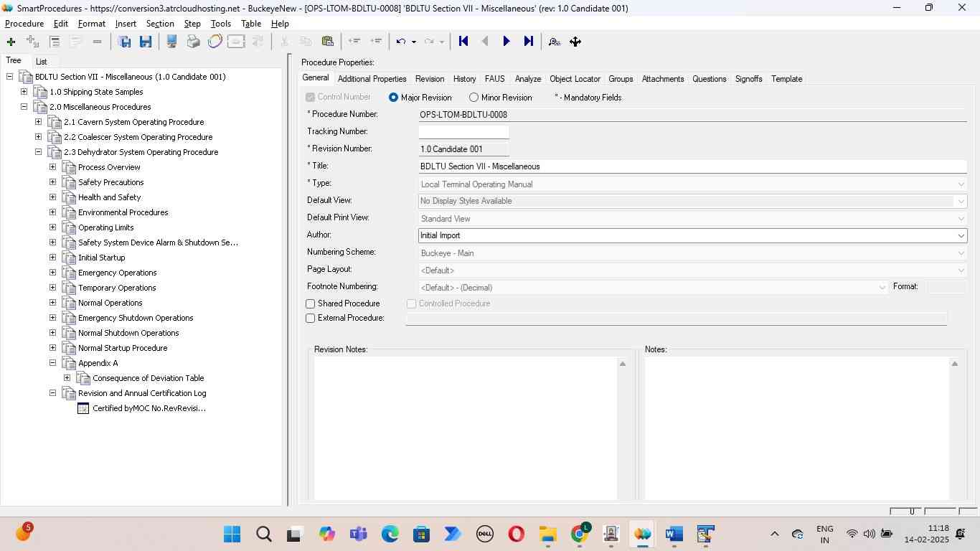Go to next item blue arrow

click(507, 42)
